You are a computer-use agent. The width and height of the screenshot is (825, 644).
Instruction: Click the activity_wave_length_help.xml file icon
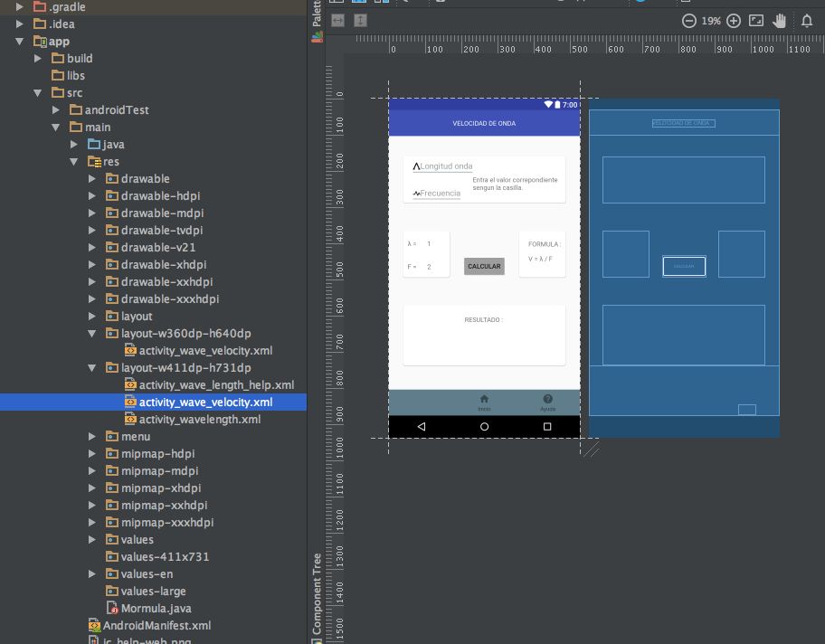click(x=130, y=384)
